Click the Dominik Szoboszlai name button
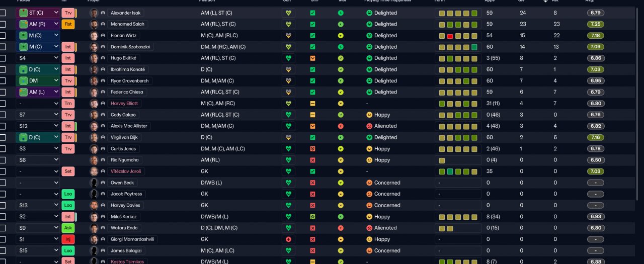 [x=130, y=47]
